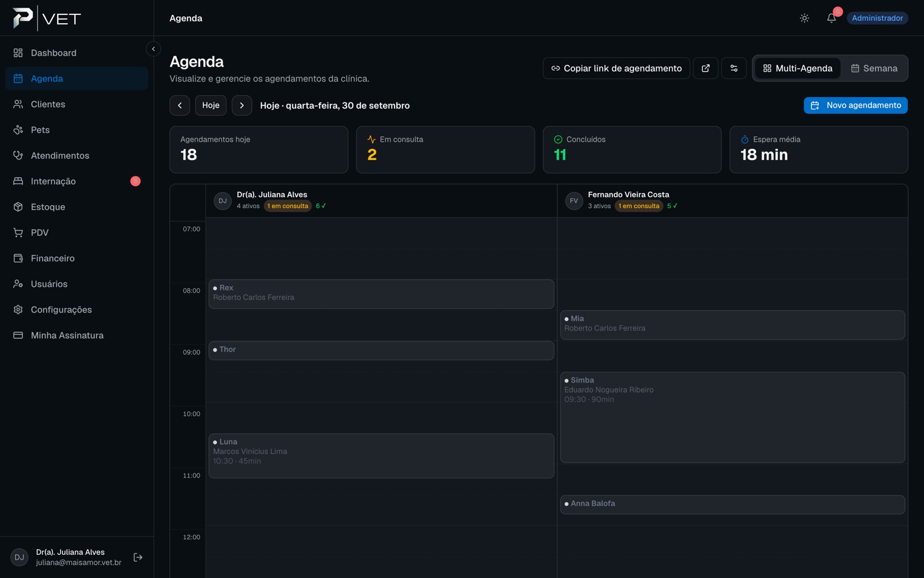Click the Concluídos stat card
This screenshot has width=924, height=578.
pyautogui.click(x=632, y=150)
